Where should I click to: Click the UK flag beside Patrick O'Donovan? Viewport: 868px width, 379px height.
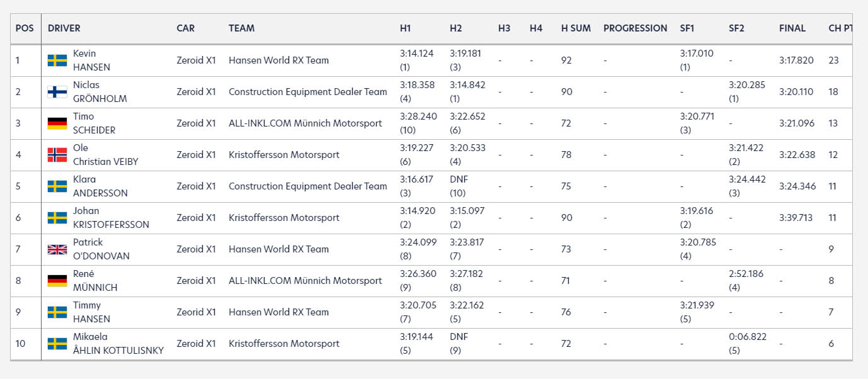point(57,249)
